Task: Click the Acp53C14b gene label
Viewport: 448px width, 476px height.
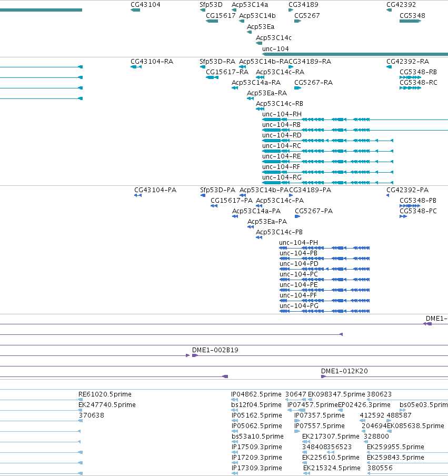Action: pos(257,15)
